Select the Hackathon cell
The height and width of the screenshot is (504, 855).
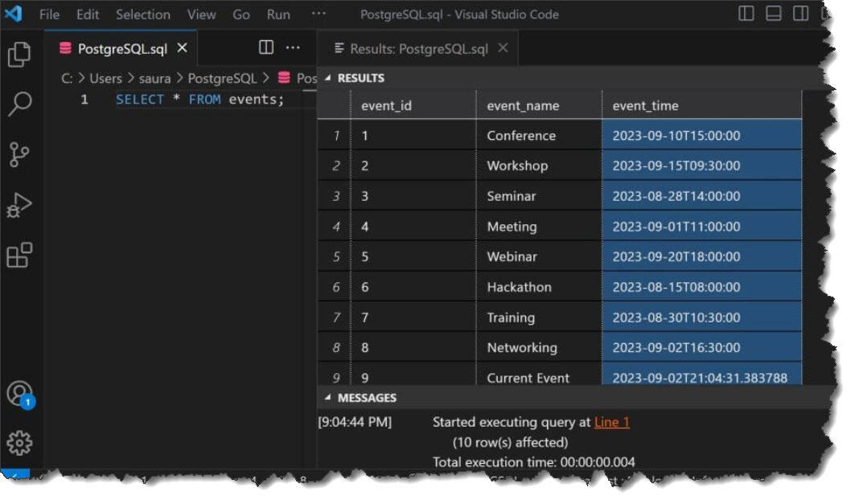point(539,287)
